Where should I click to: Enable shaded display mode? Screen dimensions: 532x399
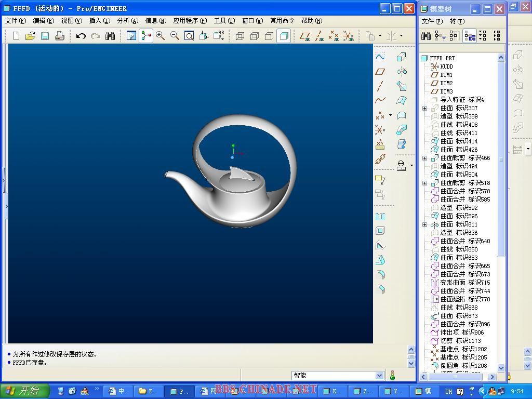click(283, 36)
